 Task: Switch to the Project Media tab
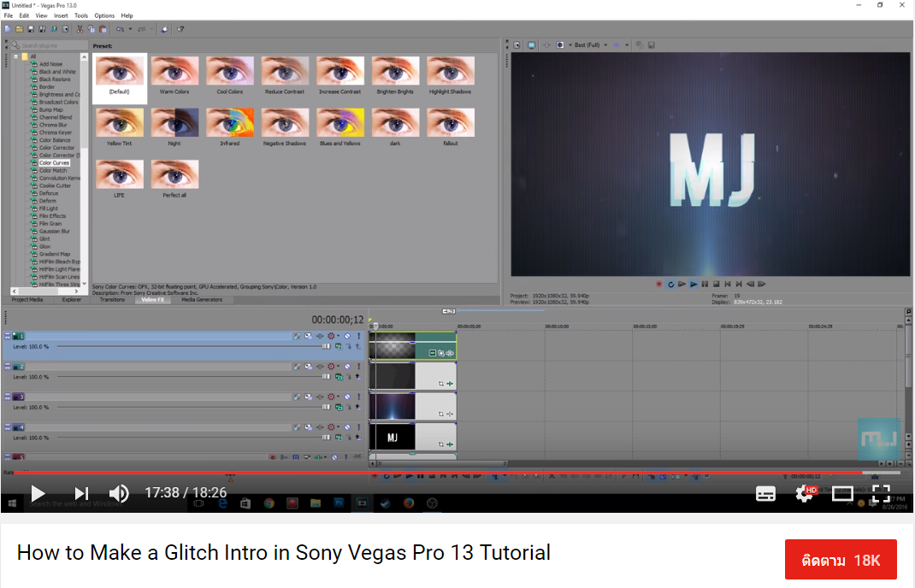[x=27, y=300]
